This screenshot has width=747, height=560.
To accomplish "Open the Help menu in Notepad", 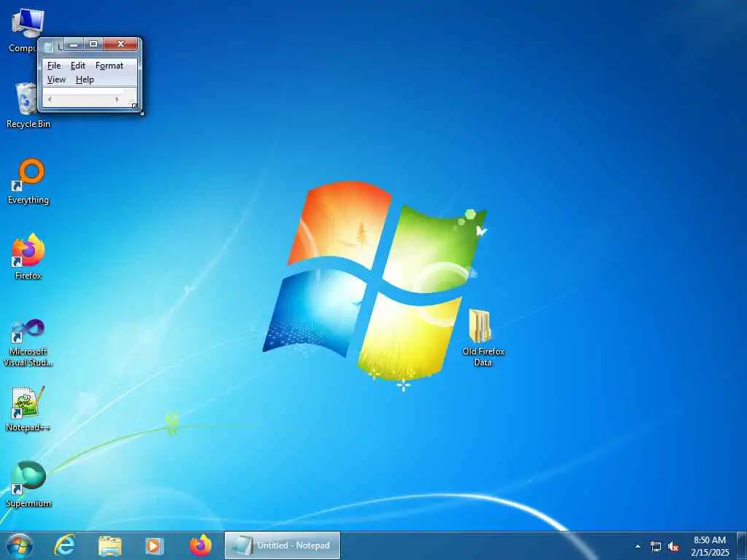I will [x=85, y=79].
